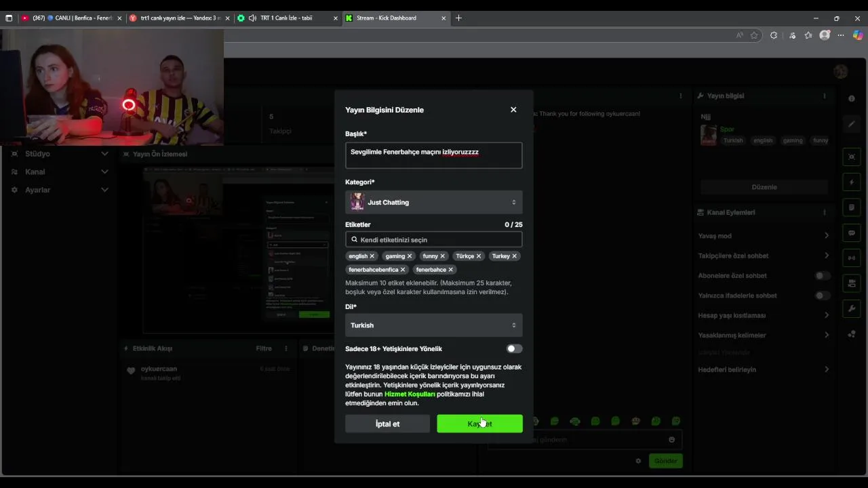
Task: Open a new browser tab
Action: 459,18
